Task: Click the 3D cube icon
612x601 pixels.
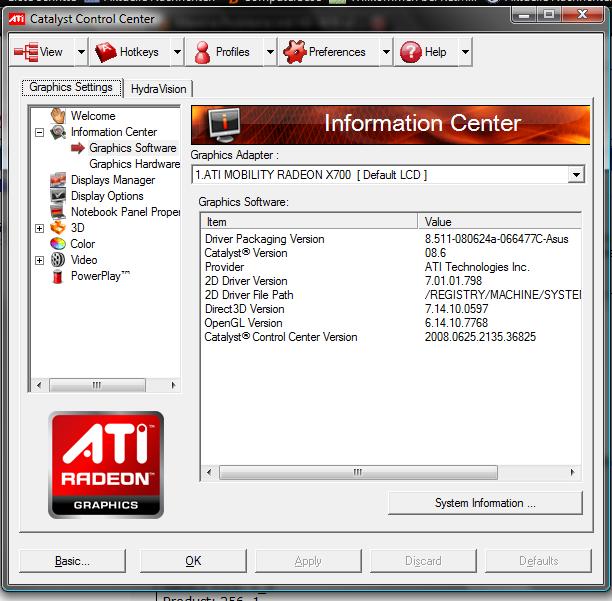Action: click(x=58, y=228)
